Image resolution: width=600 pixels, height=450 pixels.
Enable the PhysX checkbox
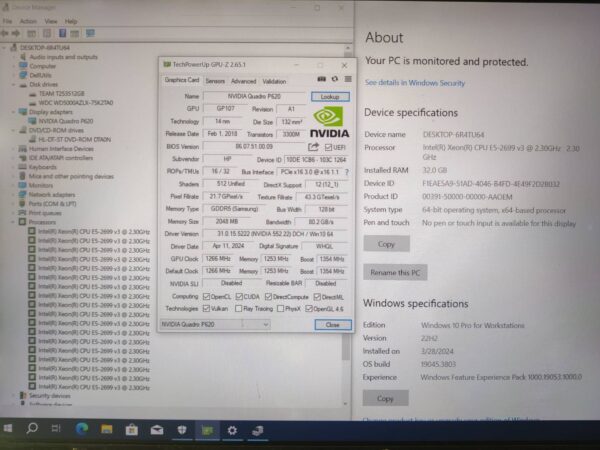coord(280,308)
